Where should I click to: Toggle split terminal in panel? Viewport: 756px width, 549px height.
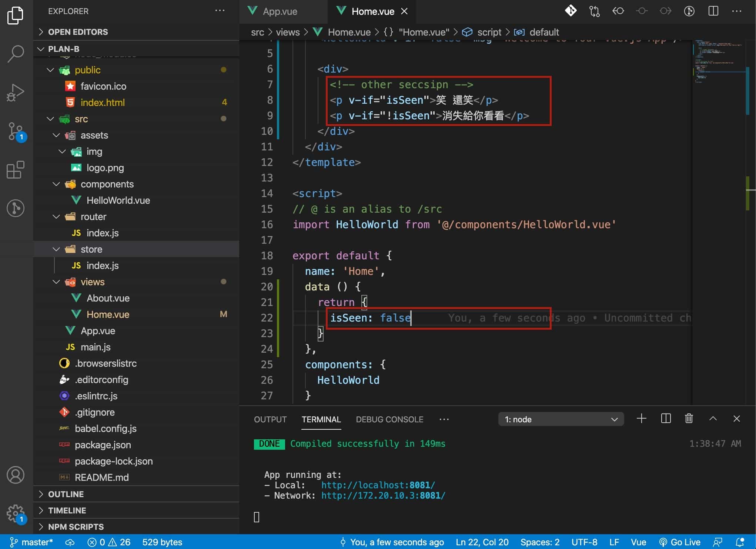pos(666,419)
